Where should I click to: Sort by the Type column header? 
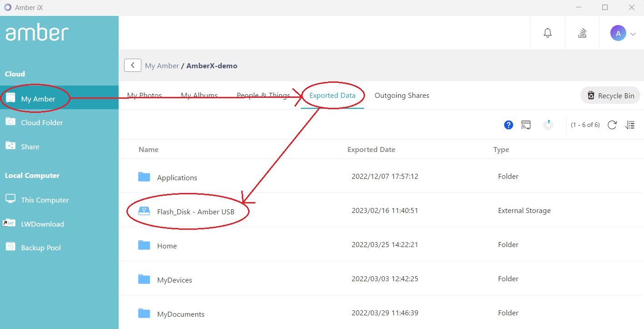coord(501,149)
